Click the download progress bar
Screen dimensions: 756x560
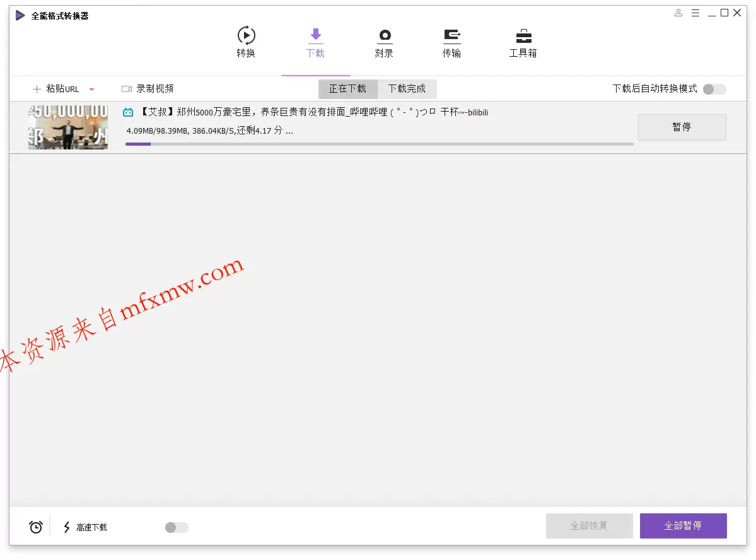tap(379, 144)
